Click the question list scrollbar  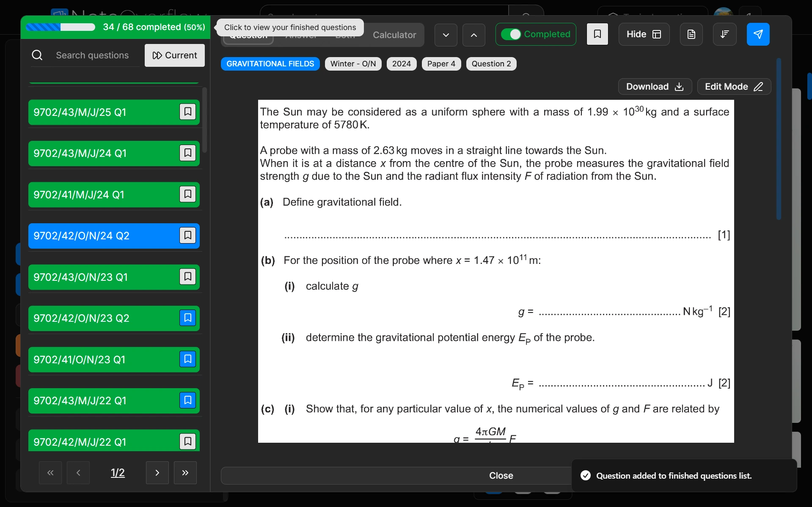[x=204, y=120]
